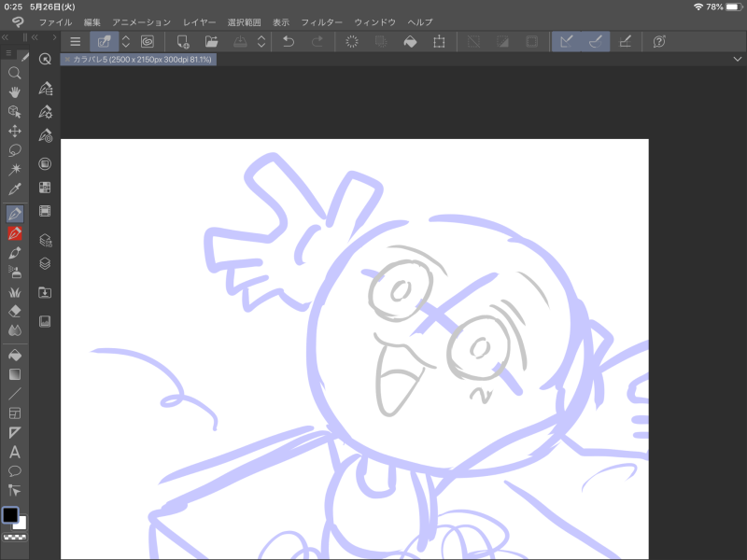This screenshot has width=747, height=560.
Task: Select the Figure line tool
Action: 15,394
